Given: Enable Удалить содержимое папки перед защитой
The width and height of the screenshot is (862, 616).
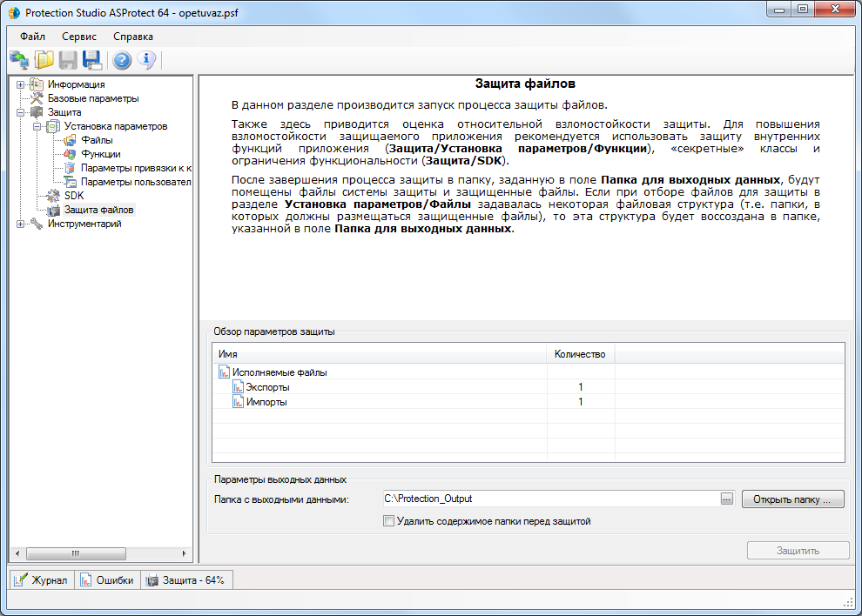Looking at the screenshot, I should pyautogui.click(x=388, y=521).
